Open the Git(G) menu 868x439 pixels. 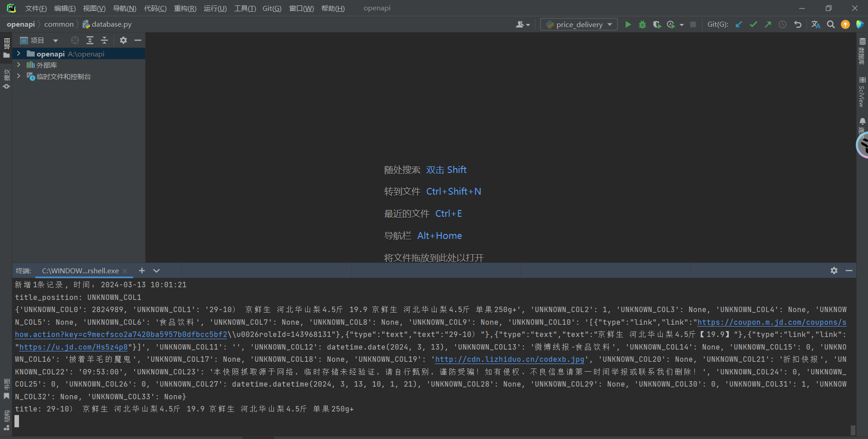(272, 8)
